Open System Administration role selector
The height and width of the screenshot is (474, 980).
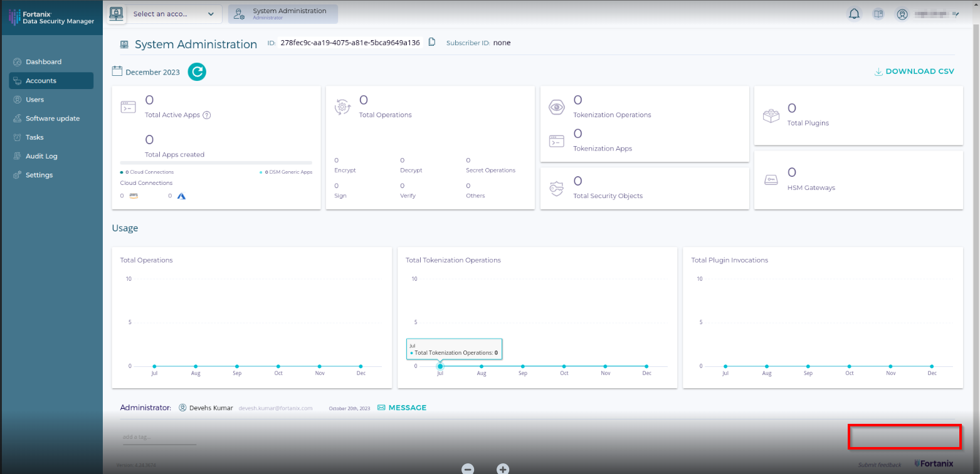click(x=283, y=14)
